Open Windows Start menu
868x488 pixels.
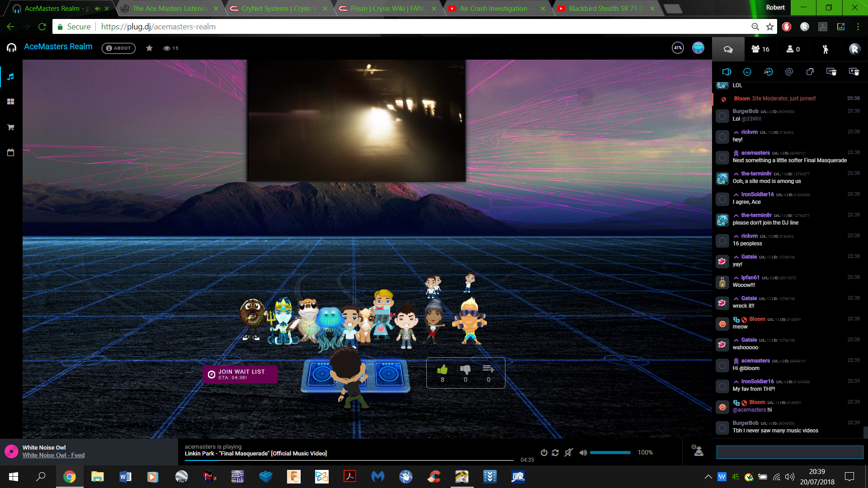click(13, 477)
